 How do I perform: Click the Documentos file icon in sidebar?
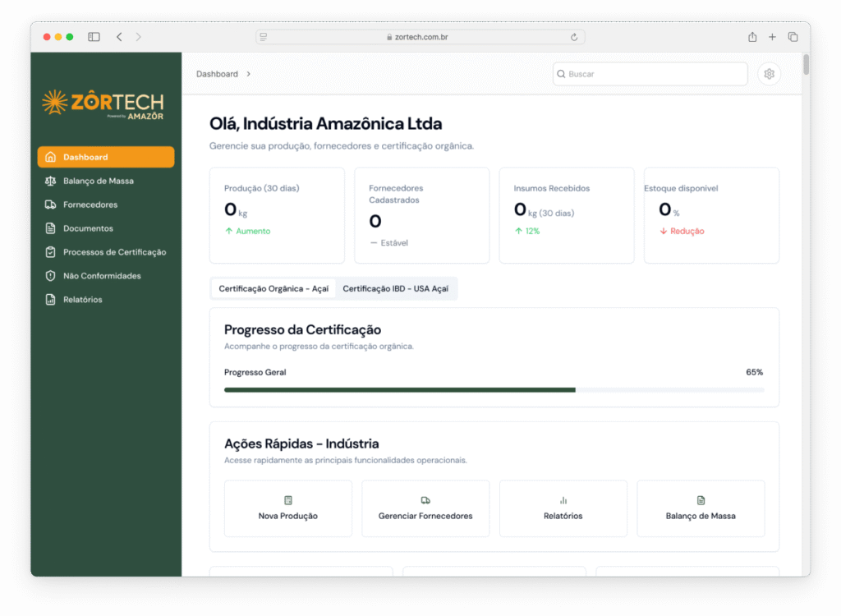tap(50, 228)
